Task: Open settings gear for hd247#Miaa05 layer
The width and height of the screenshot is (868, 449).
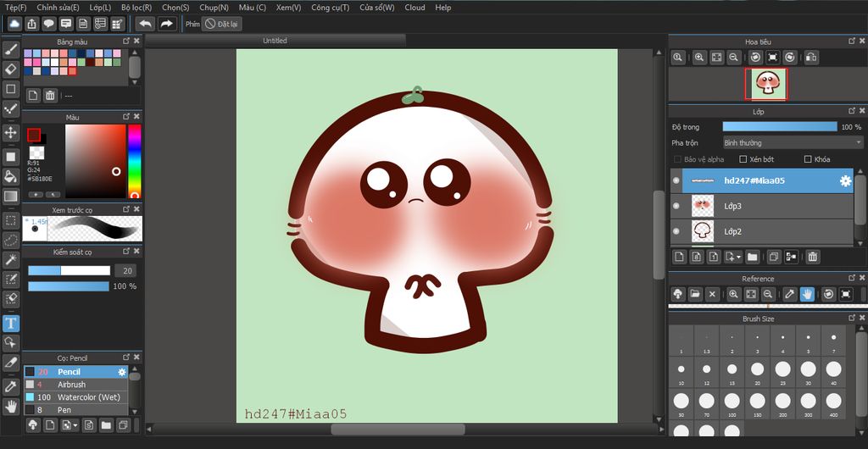Action: point(845,180)
